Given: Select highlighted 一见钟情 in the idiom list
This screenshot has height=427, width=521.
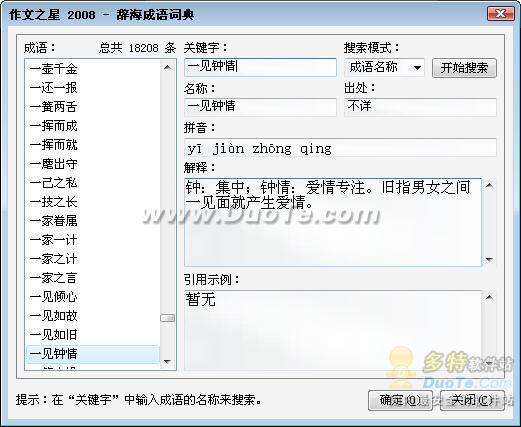Looking at the screenshot, I should tap(93, 354).
